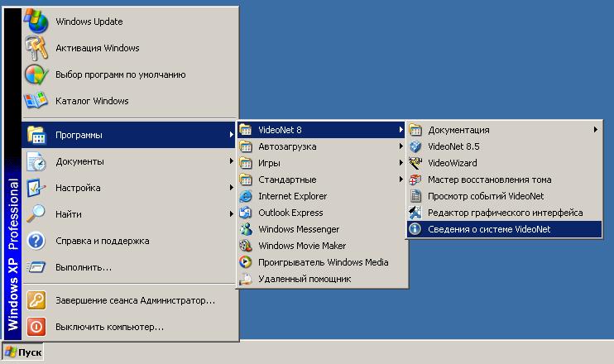Click the Windows Messenger text
Viewport: 614px width, 364px height.
click(x=299, y=229)
